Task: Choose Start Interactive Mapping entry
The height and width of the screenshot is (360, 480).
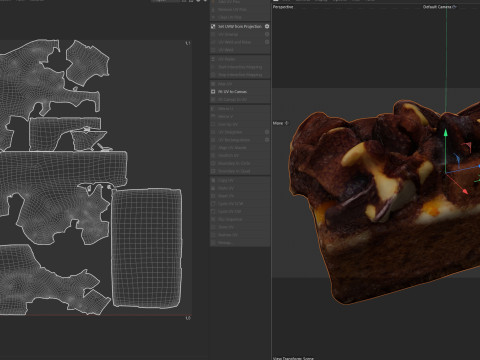Action: point(240,67)
